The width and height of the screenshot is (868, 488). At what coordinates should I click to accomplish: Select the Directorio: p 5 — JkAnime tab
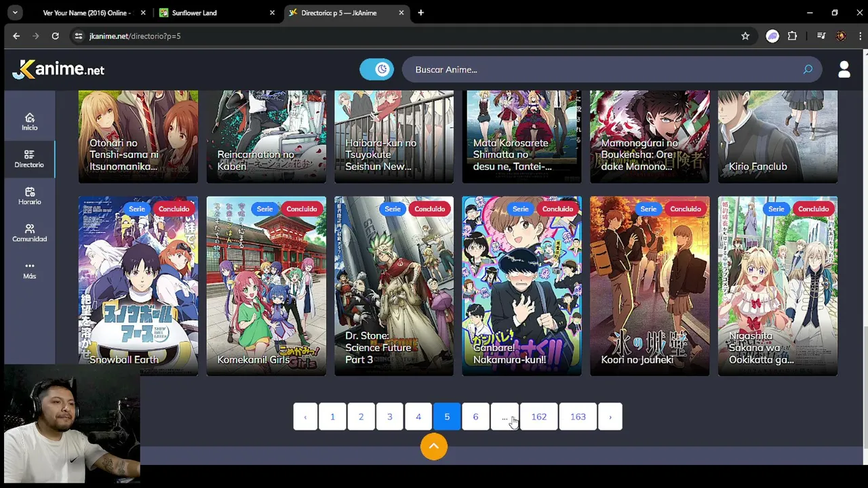pos(346,13)
